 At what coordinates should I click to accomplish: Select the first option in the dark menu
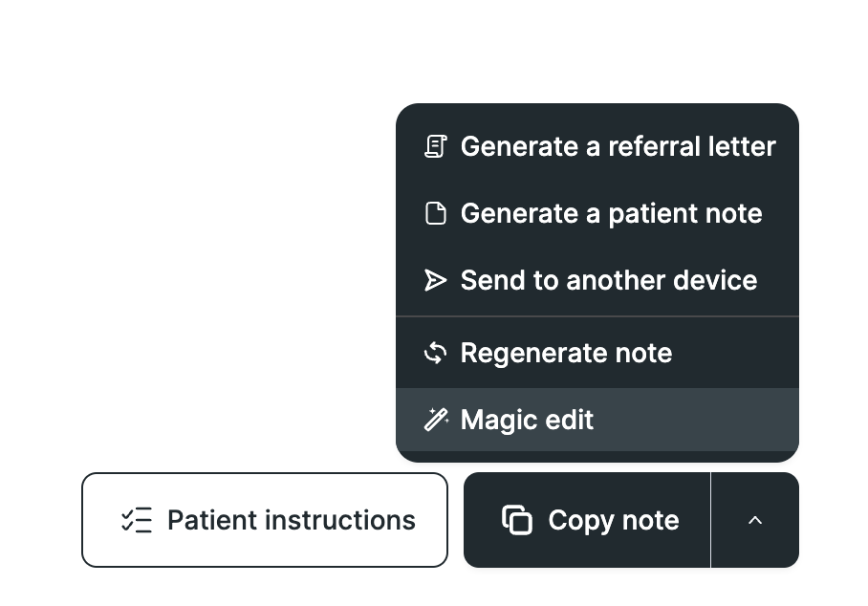[597, 146]
